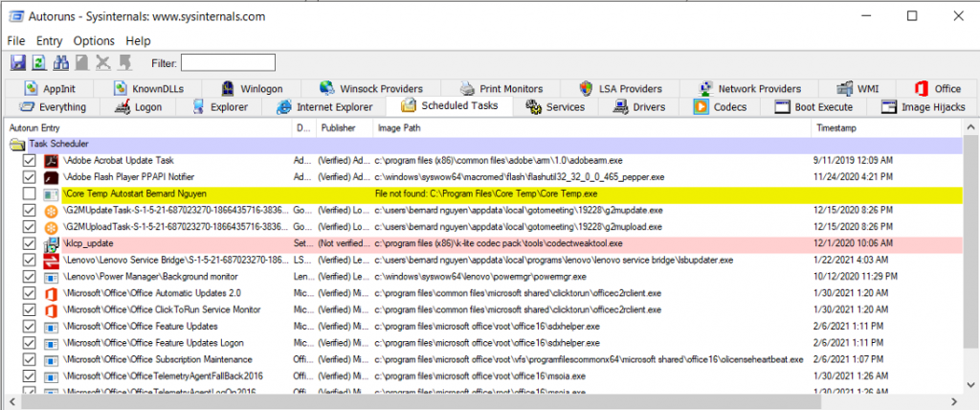Switch to the Codecs tab

720,107
